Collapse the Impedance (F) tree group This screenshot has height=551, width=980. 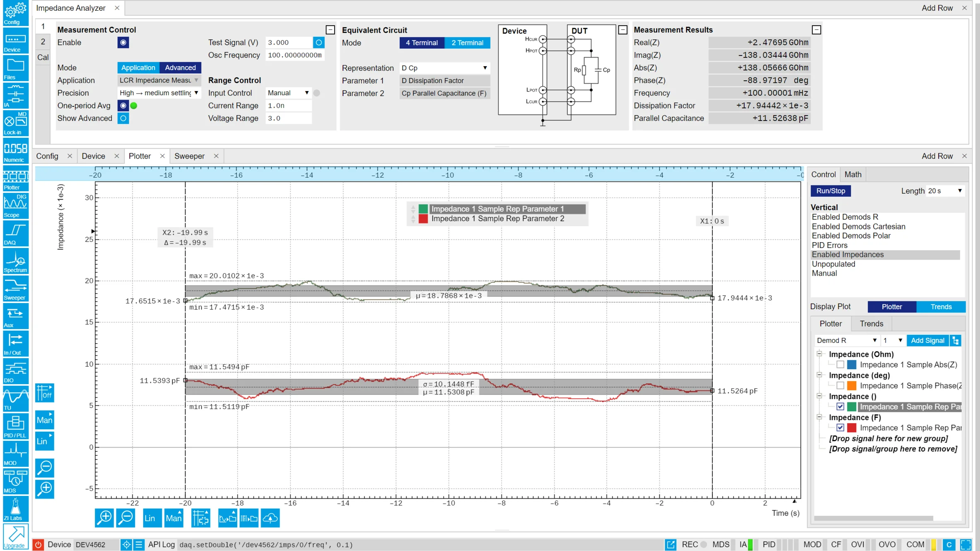coord(819,417)
